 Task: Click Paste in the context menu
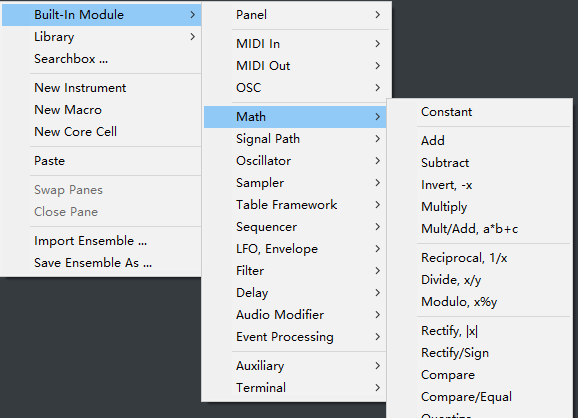coord(101,161)
